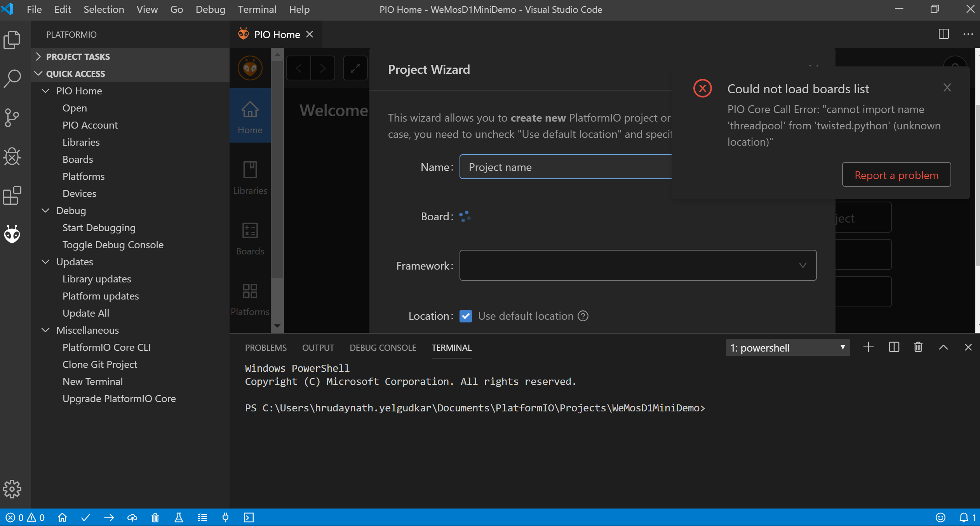980x526 pixels.
Task: Open Source Control view in activity bar
Action: point(12,117)
